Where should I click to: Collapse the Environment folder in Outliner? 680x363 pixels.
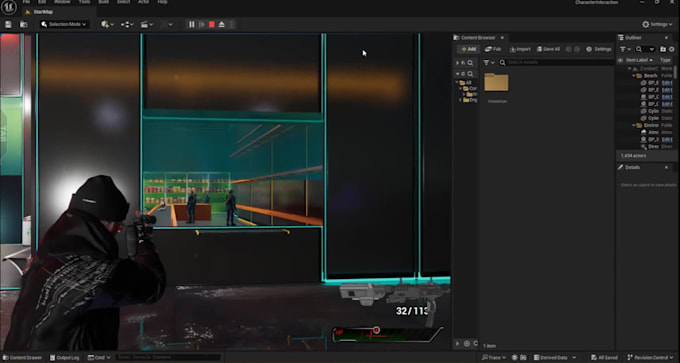point(634,125)
